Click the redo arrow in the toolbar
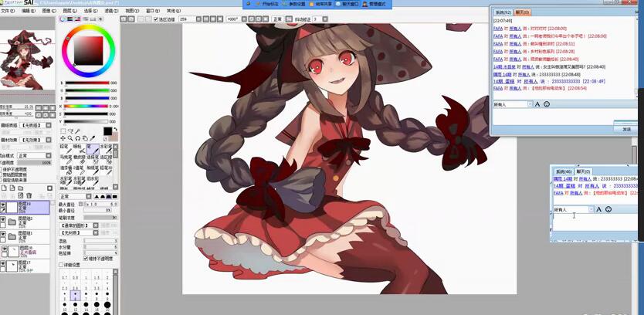The width and height of the screenshot is (644, 315). point(131,19)
